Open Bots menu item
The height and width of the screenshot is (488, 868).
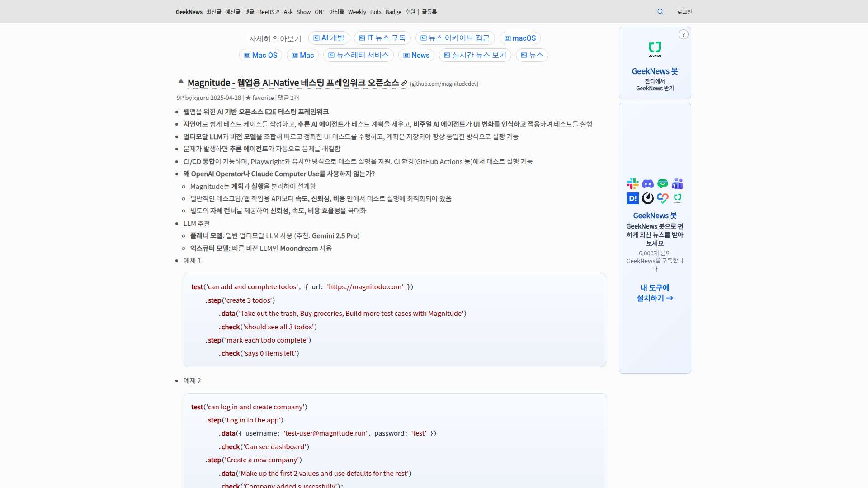pyautogui.click(x=376, y=12)
